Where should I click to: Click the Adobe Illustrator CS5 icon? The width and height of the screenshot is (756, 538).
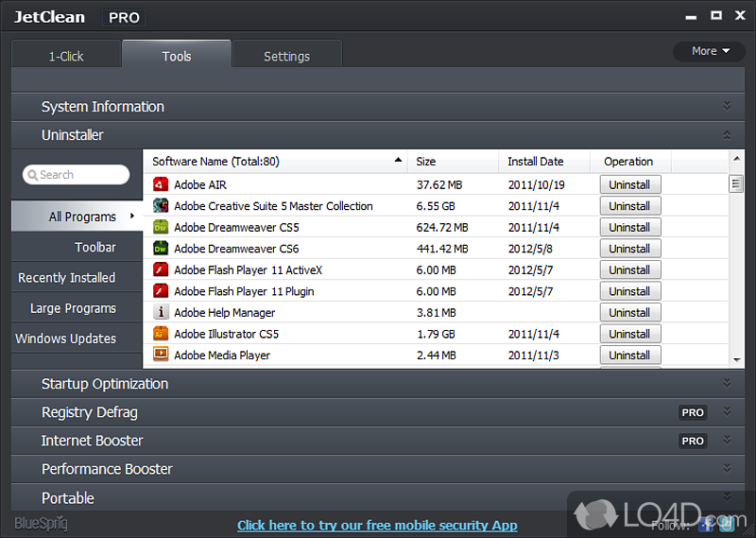[x=161, y=334]
